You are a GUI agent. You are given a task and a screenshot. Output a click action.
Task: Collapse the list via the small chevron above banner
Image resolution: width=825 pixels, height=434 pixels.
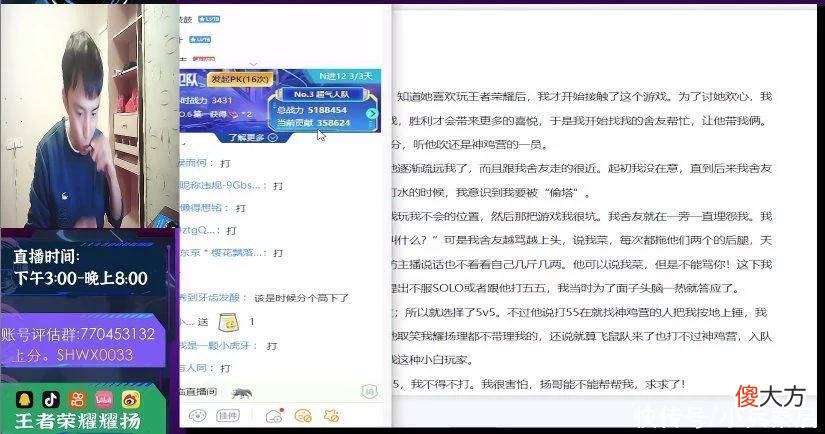click(254, 64)
